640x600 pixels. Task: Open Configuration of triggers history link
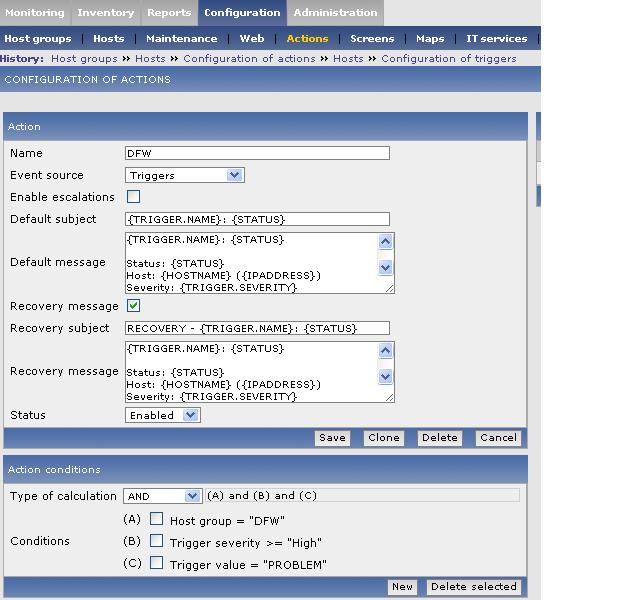pos(448,59)
